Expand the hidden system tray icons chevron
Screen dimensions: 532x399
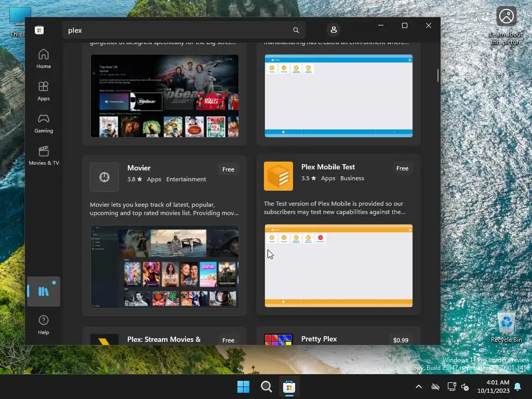419,387
